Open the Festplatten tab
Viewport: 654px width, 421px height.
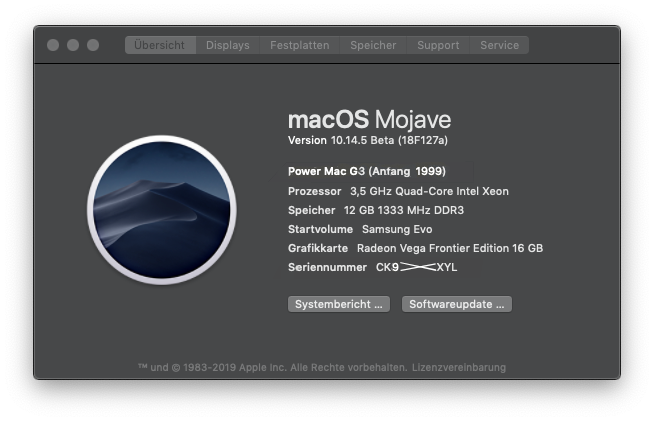299,45
